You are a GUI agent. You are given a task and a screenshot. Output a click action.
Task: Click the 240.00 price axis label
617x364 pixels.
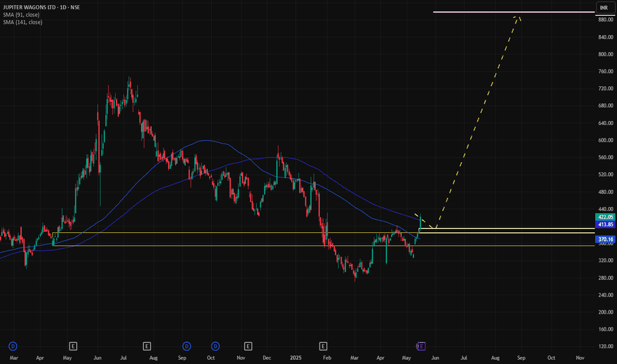click(606, 295)
